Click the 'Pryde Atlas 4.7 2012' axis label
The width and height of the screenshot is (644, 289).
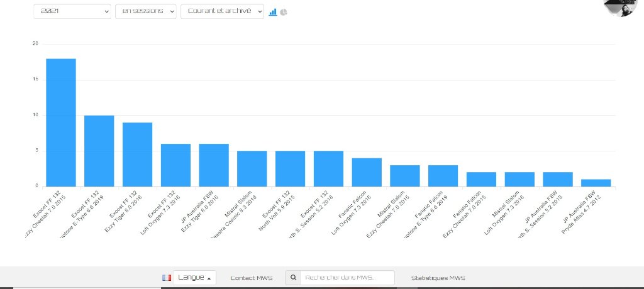coord(581,215)
